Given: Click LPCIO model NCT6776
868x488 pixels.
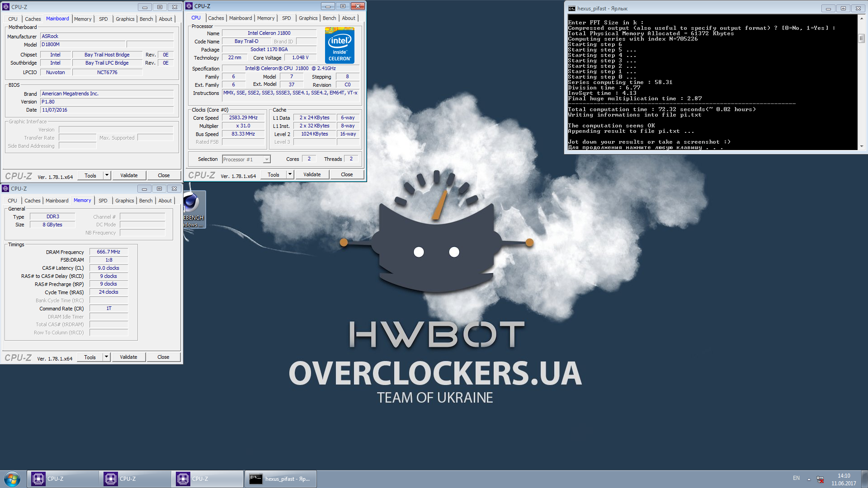Looking at the screenshot, I should pos(107,72).
